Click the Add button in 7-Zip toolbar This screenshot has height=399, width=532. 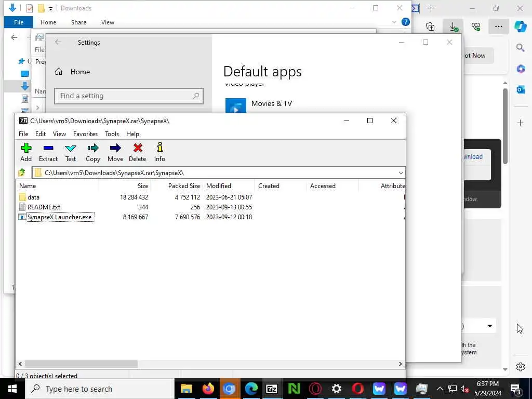coord(26,152)
